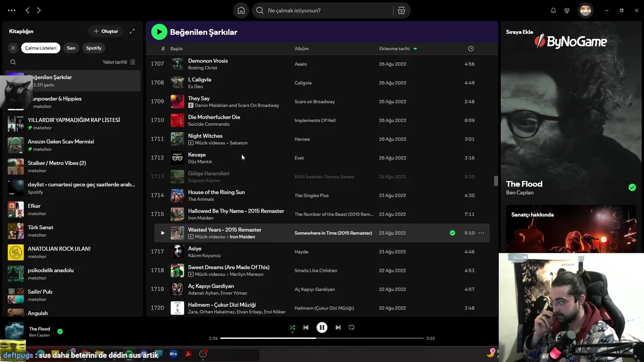Sort by Eklenme tarihi column
The image size is (644, 362).
pos(398,49)
